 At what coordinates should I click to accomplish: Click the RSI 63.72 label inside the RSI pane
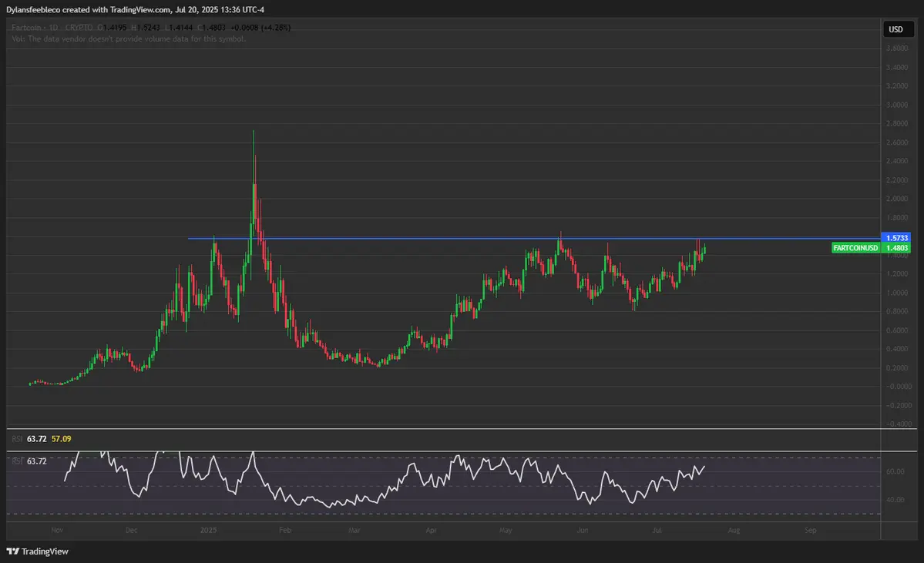[x=29, y=461]
